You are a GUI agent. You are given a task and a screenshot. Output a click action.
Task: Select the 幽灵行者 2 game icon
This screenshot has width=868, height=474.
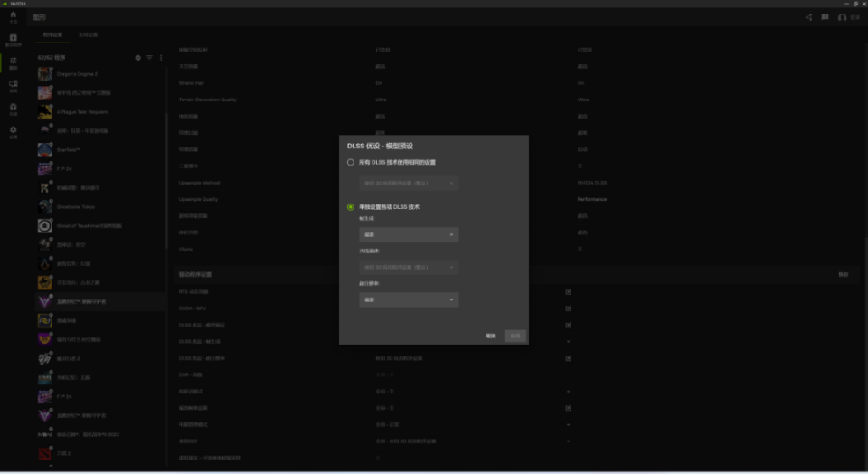[45, 359]
